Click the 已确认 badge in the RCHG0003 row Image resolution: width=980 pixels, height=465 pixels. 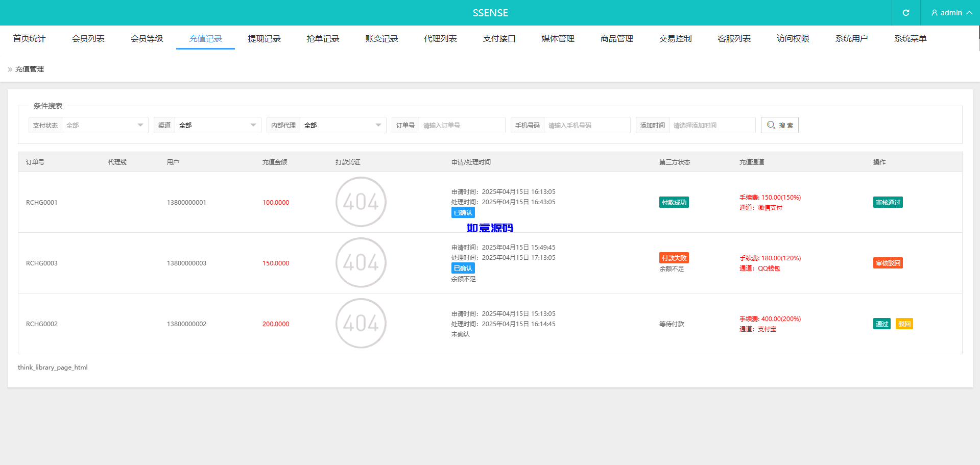[x=463, y=268]
